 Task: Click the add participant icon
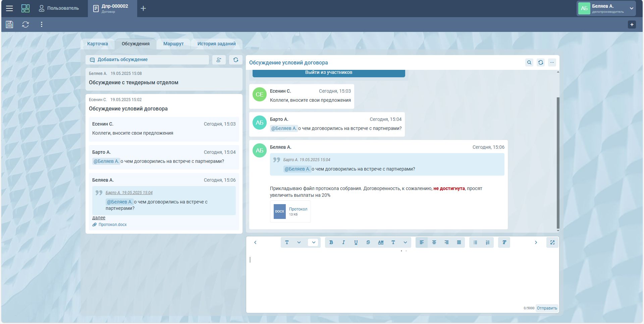219,60
